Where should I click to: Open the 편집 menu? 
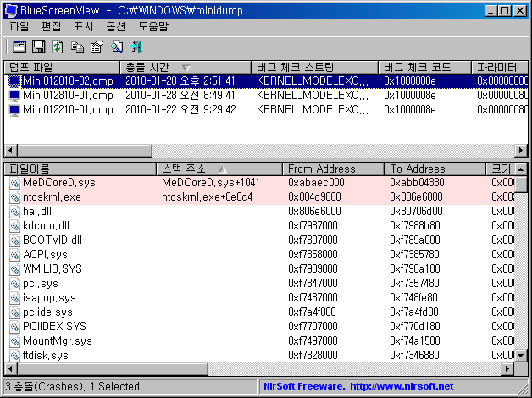51,26
